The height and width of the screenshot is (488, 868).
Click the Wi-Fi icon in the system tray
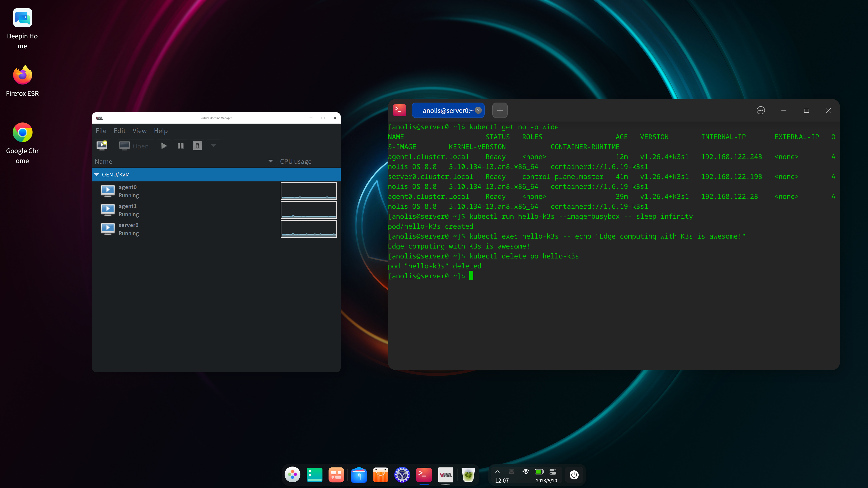pos(525,472)
